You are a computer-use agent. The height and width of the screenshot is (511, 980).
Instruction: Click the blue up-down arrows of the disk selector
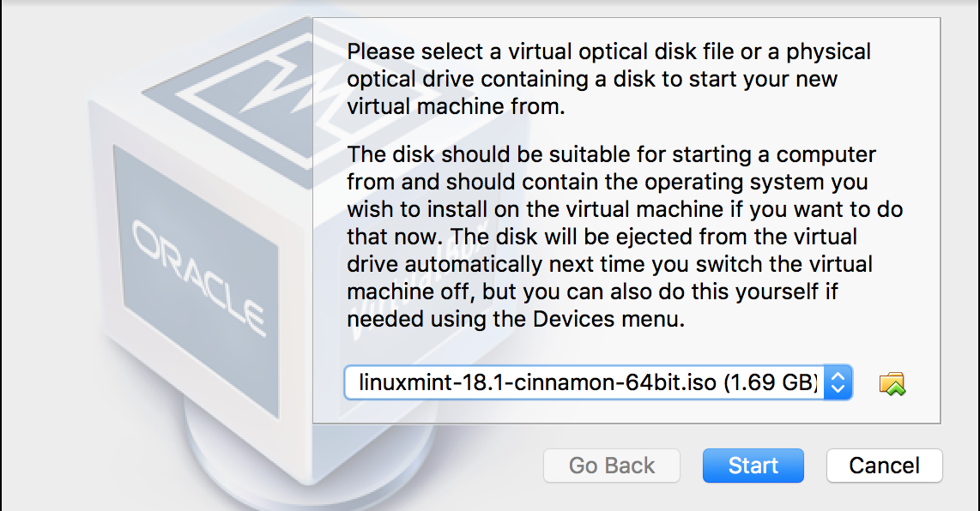pyautogui.click(x=838, y=382)
